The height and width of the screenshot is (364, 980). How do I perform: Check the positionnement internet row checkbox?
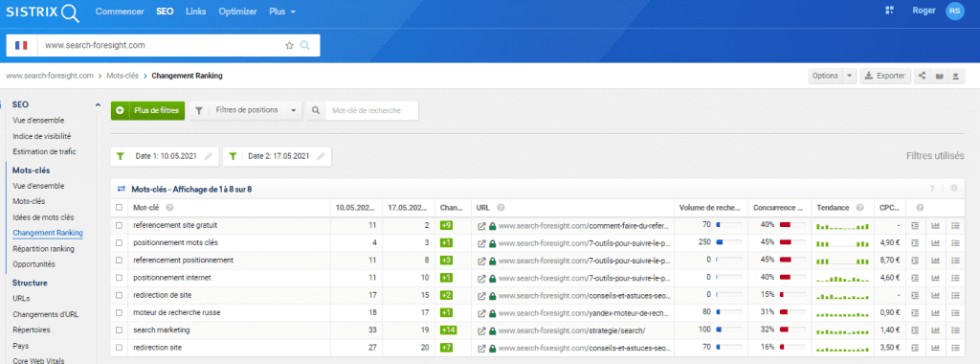pos(120,278)
